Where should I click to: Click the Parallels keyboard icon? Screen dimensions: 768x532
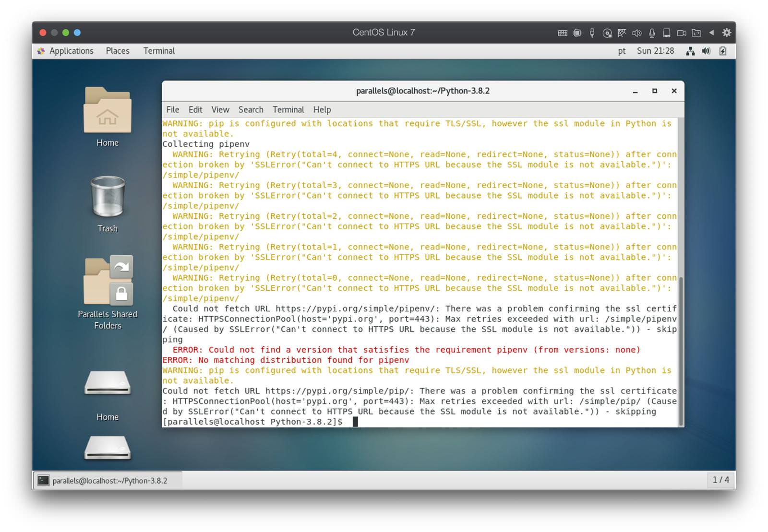click(563, 33)
